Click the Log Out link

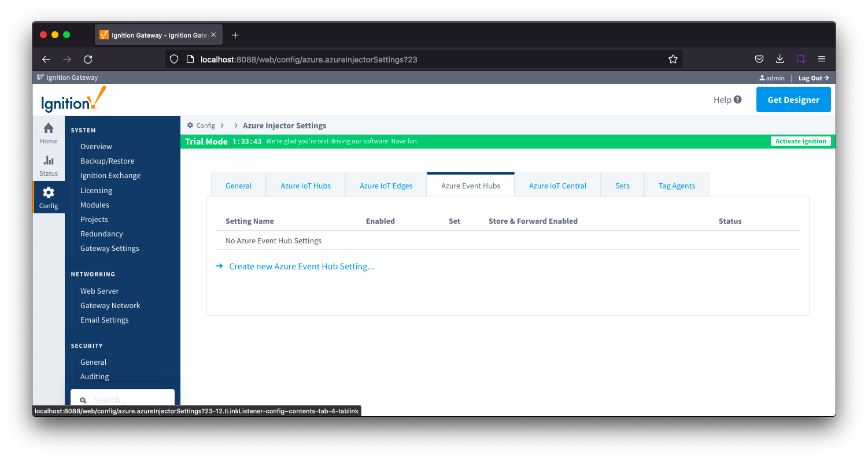pos(813,78)
